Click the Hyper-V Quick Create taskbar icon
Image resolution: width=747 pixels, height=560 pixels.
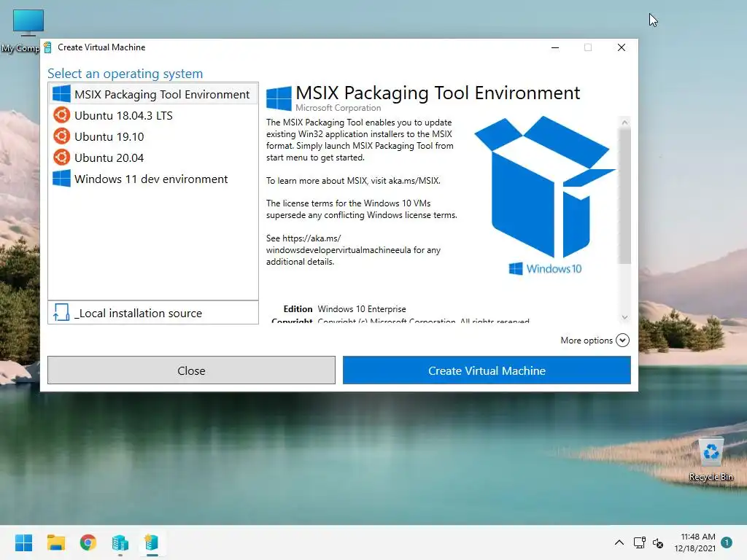click(152, 542)
